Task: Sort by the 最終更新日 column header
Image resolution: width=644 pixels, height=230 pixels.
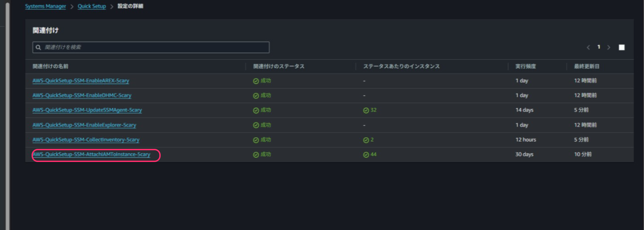Action: 586,66
